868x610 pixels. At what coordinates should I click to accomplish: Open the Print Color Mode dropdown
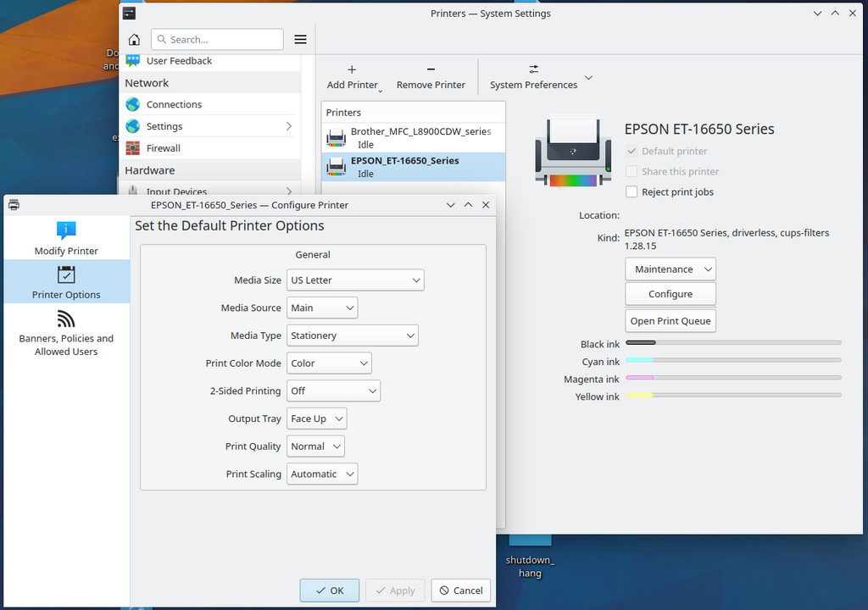coord(330,363)
